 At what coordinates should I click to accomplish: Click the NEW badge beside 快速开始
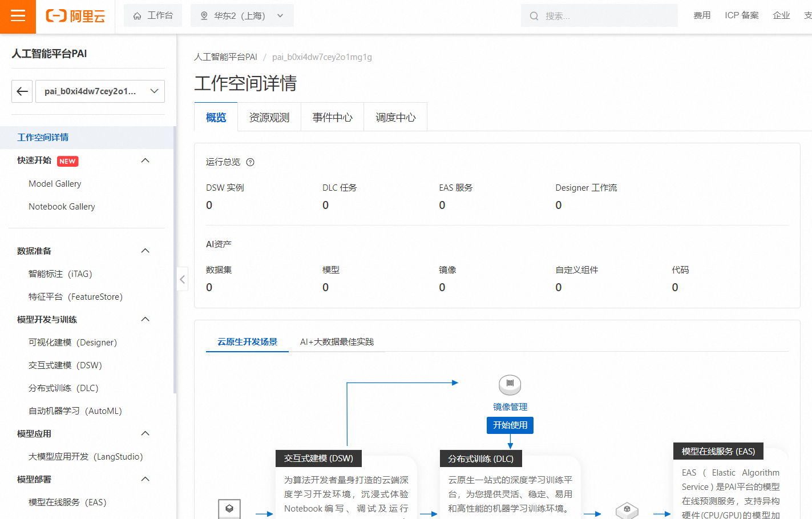tap(67, 161)
